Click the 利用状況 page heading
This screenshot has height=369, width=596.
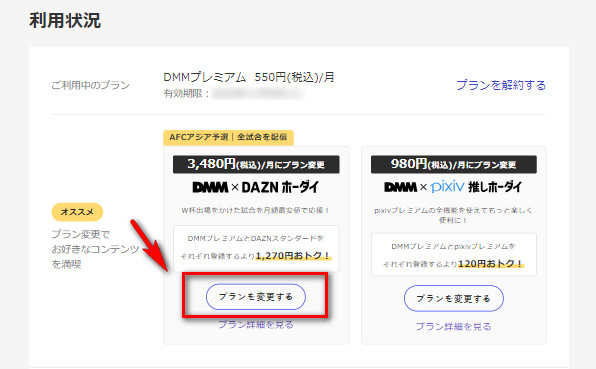[x=65, y=20]
